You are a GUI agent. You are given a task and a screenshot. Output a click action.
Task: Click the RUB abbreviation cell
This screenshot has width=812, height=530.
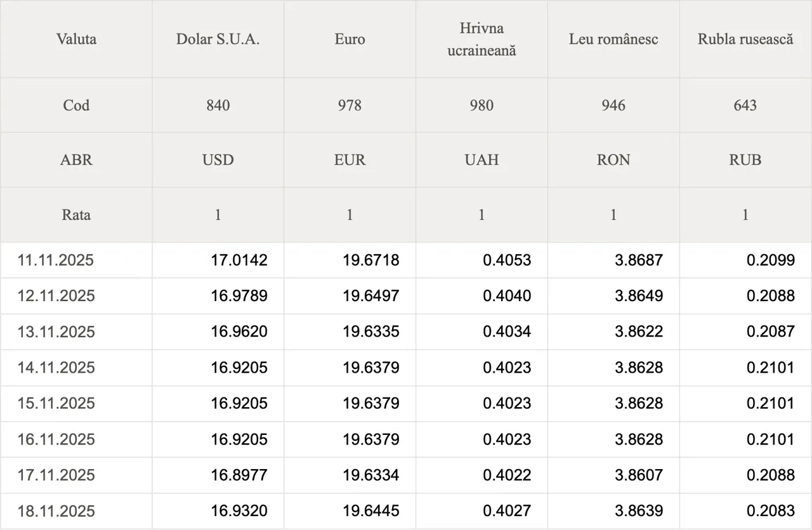pos(745,160)
